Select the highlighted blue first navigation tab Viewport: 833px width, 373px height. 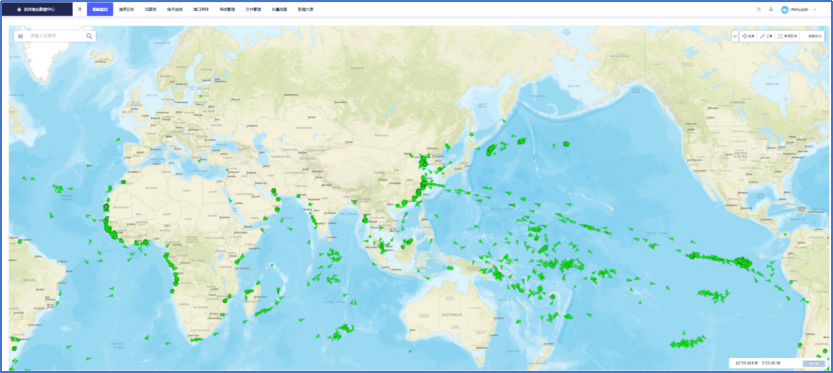pos(100,9)
